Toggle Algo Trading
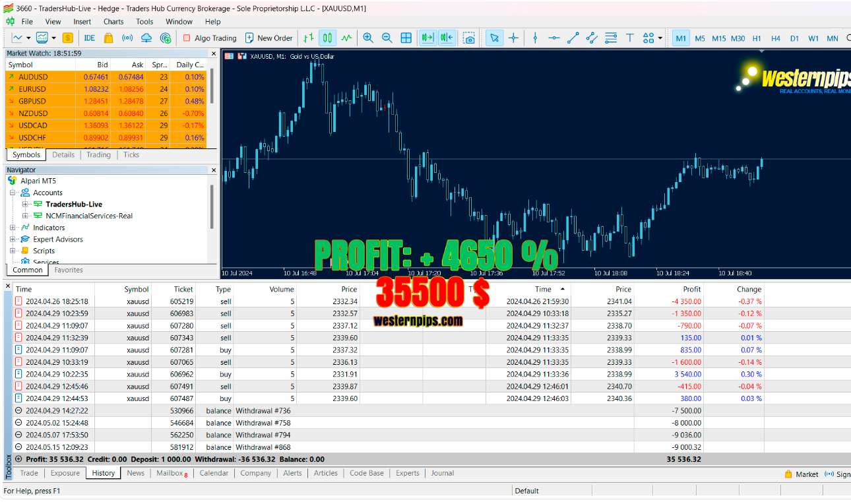Viewport: 851px width, 504px height. click(209, 38)
